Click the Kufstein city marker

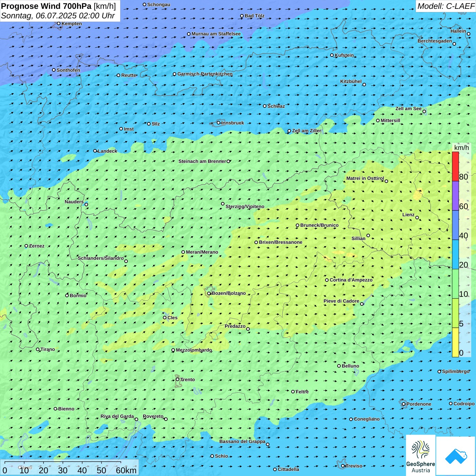pos(332,55)
